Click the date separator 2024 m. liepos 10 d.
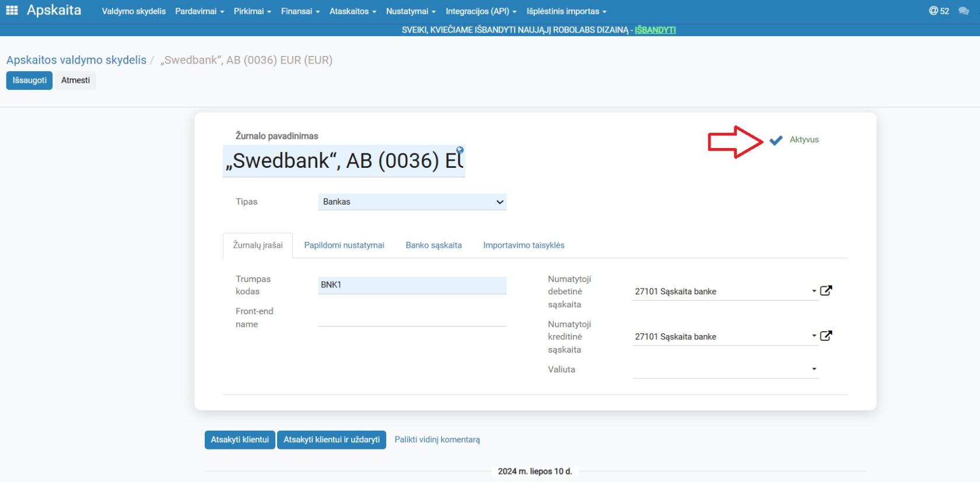980x482 pixels. (x=535, y=471)
